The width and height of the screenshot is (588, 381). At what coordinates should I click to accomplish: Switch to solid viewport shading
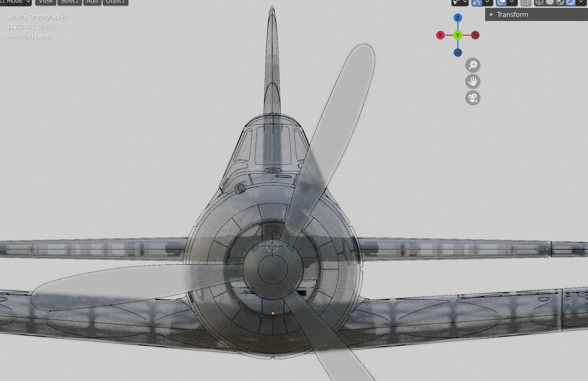coord(550,2)
